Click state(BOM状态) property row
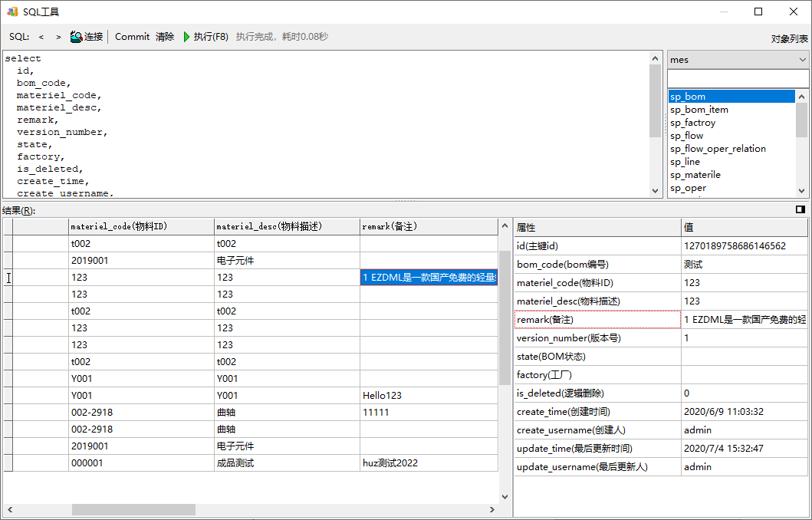 click(x=597, y=357)
